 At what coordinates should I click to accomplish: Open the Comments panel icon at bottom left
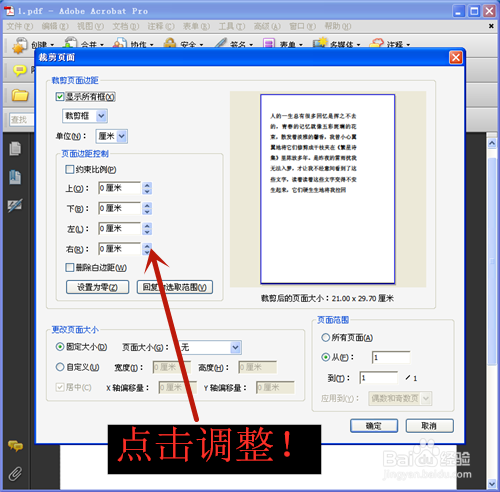15,446
